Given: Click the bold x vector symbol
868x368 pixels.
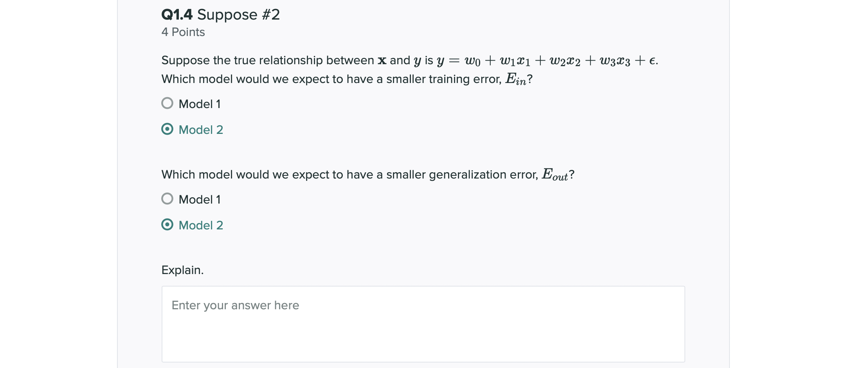Looking at the screenshot, I should pyautogui.click(x=382, y=61).
